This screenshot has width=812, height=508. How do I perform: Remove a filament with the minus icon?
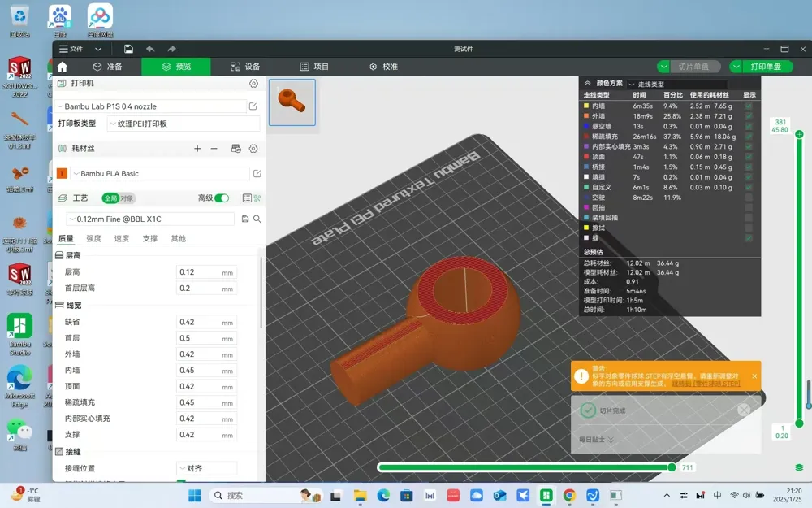[214, 149]
